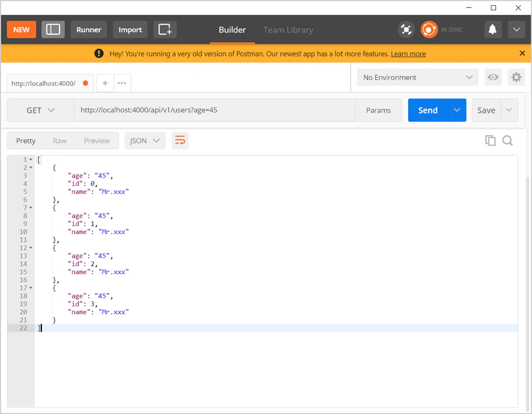This screenshot has width=532, height=414.
Task: Click the closing bracket on line 22
Action: pos(39,328)
